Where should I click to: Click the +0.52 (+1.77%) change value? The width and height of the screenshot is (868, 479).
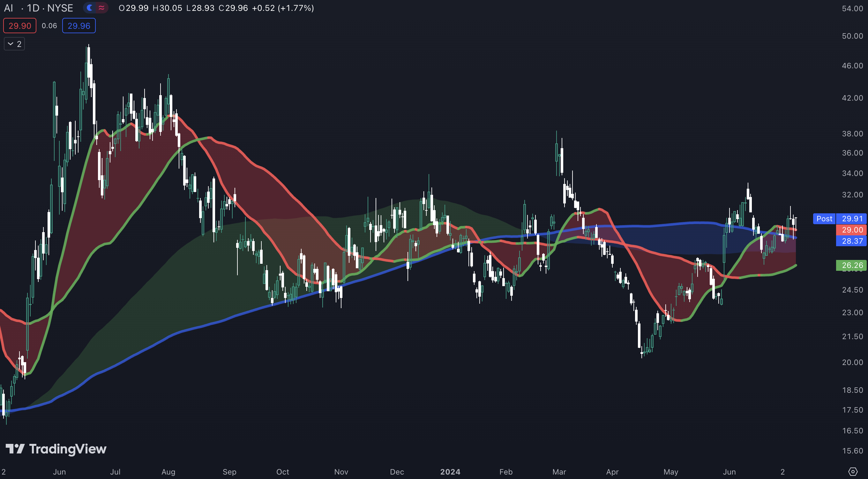click(x=283, y=8)
